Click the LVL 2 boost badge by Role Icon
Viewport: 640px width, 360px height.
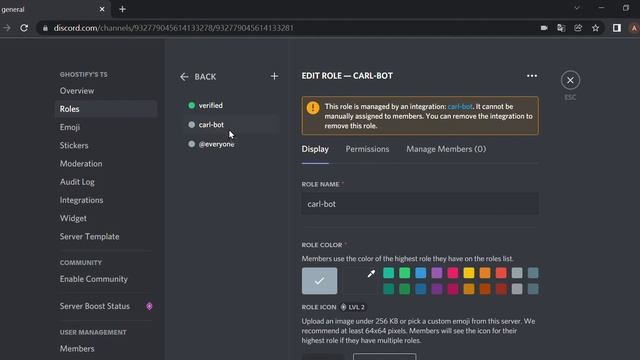pos(353,307)
